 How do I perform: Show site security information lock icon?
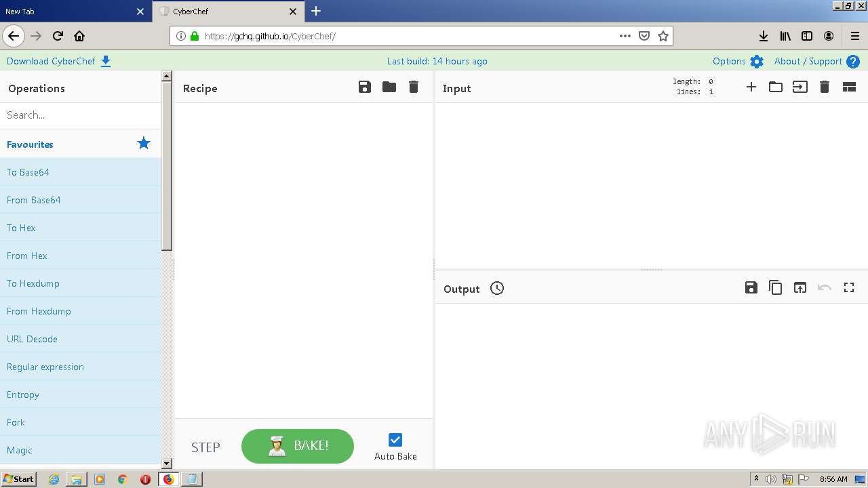coord(195,36)
